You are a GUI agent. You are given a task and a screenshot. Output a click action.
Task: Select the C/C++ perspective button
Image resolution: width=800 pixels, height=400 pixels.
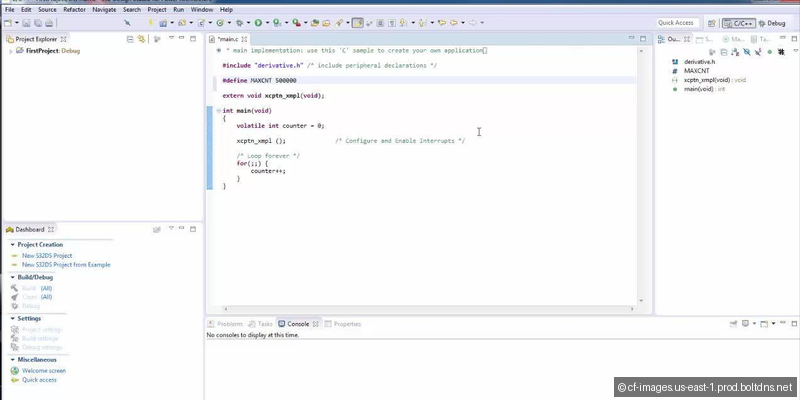pos(738,22)
